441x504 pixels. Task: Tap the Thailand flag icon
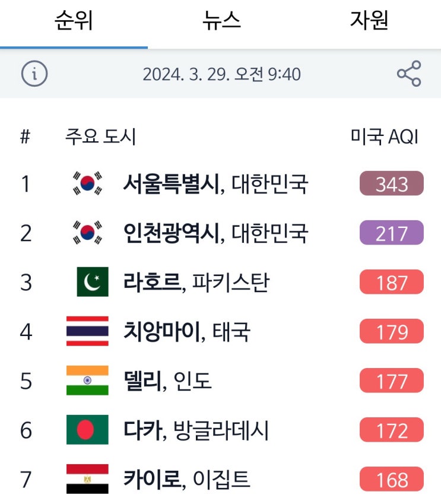point(87,331)
